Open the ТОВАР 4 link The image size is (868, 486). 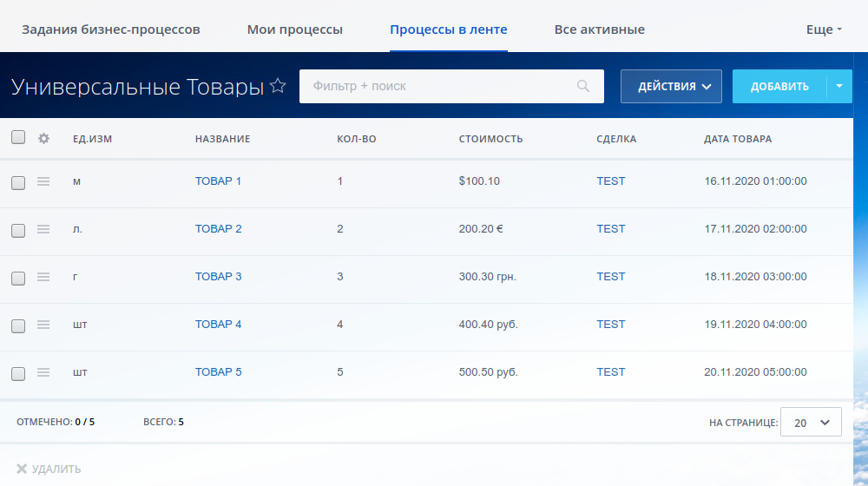[218, 325]
